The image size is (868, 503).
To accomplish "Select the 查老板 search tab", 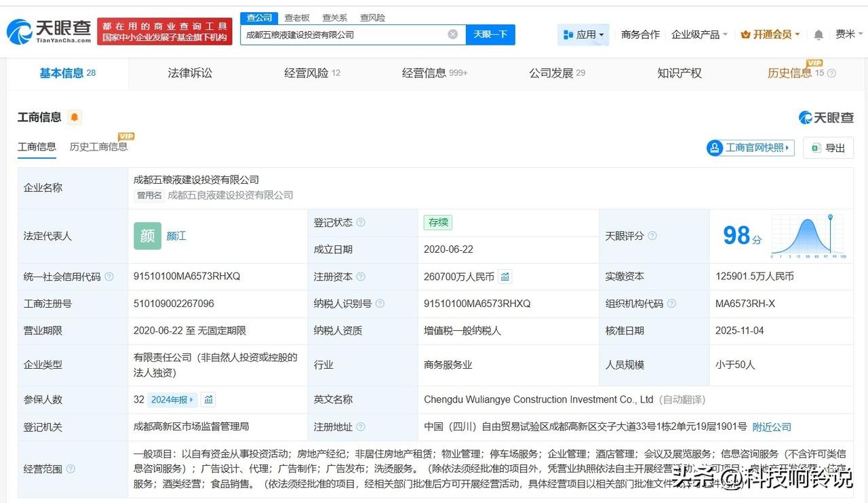I will click(297, 18).
